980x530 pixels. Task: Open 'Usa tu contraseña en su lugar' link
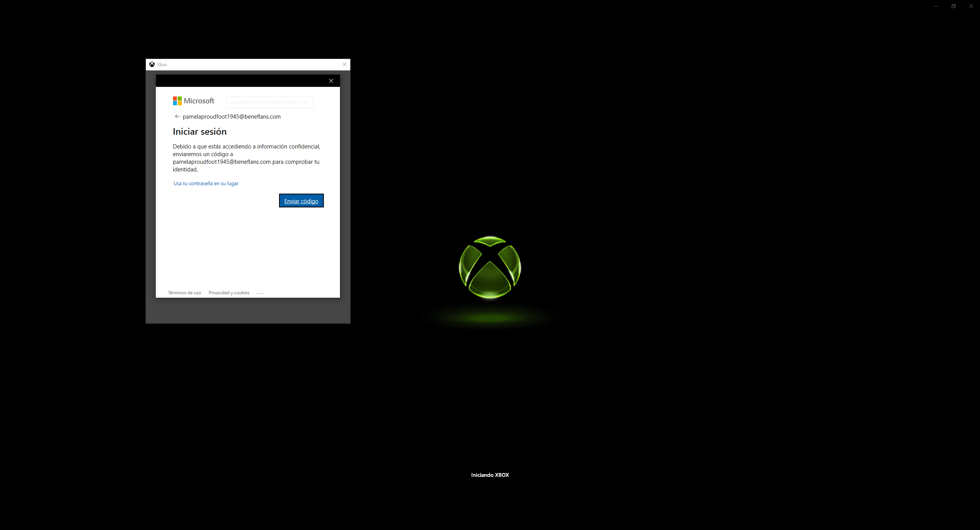(x=206, y=184)
